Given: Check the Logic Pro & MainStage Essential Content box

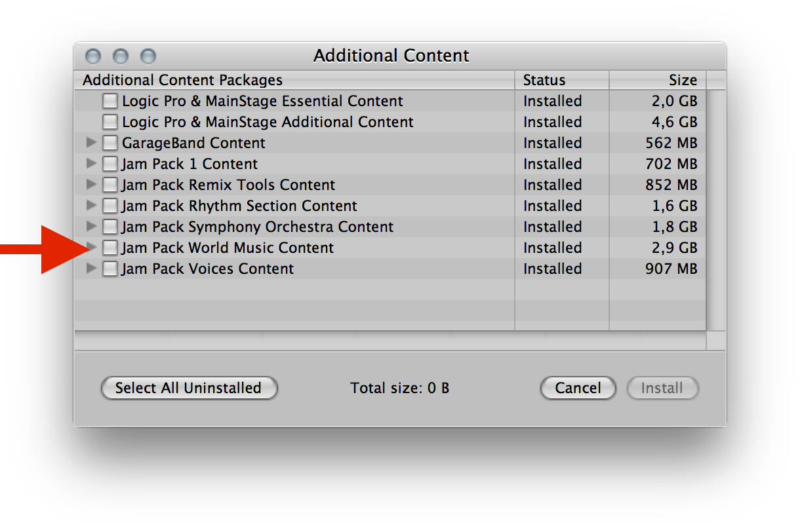Looking at the screenshot, I should pos(110,102).
